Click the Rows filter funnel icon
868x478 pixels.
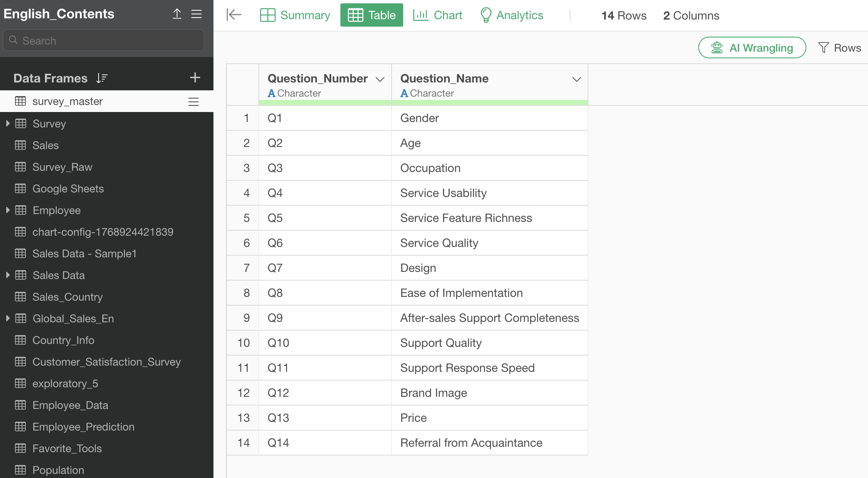pyautogui.click(x=823, y=48)
